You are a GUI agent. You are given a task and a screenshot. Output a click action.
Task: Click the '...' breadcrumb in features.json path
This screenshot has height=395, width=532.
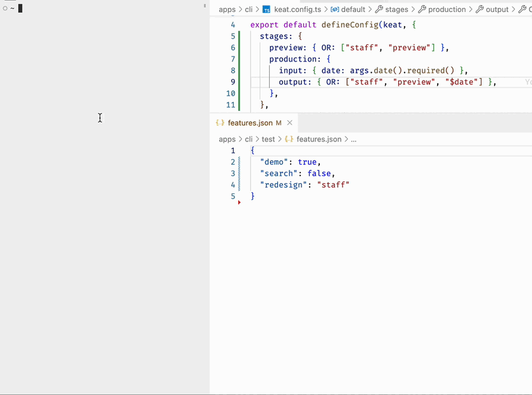(x=353, y=139)
